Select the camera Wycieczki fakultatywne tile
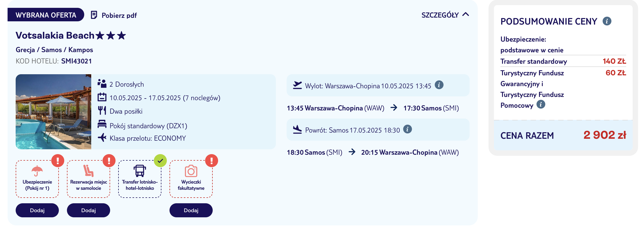Viewport: 644px width, 230px height. pos(191,179)
